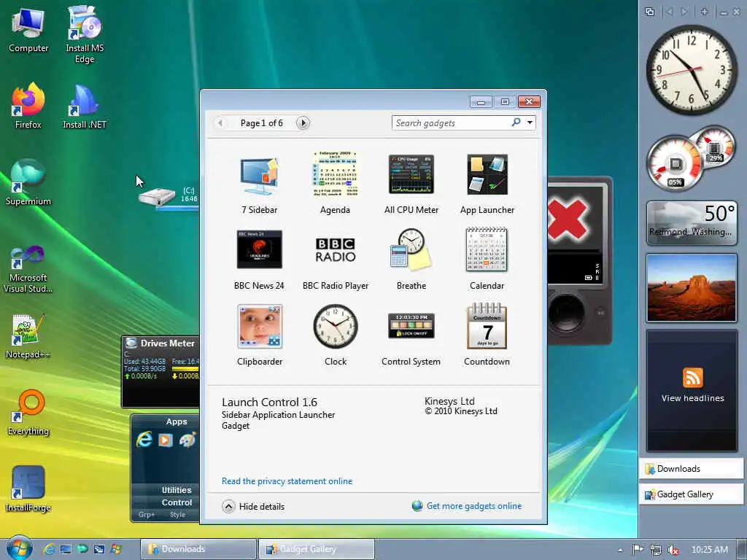The height and width of the screenshot is (560, 747).
Task: Open Downloads item in sidebar
Action: [x=692, y=469]
